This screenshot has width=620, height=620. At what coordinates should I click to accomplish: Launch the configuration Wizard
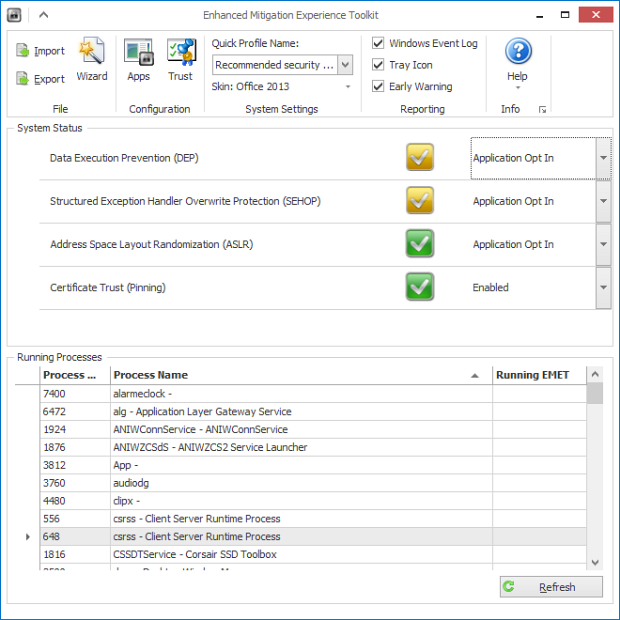coord(92,59)
